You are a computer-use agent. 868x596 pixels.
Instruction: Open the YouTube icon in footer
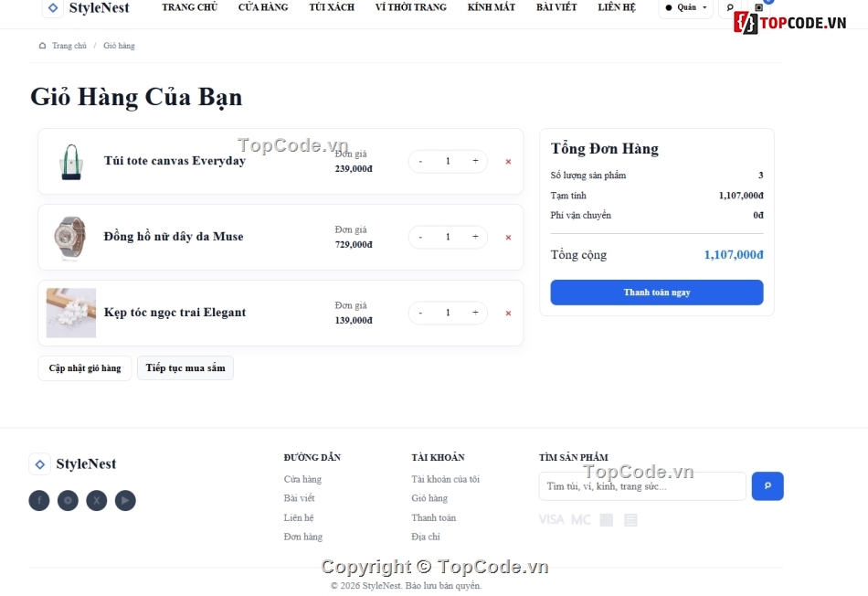click(125, 500)
